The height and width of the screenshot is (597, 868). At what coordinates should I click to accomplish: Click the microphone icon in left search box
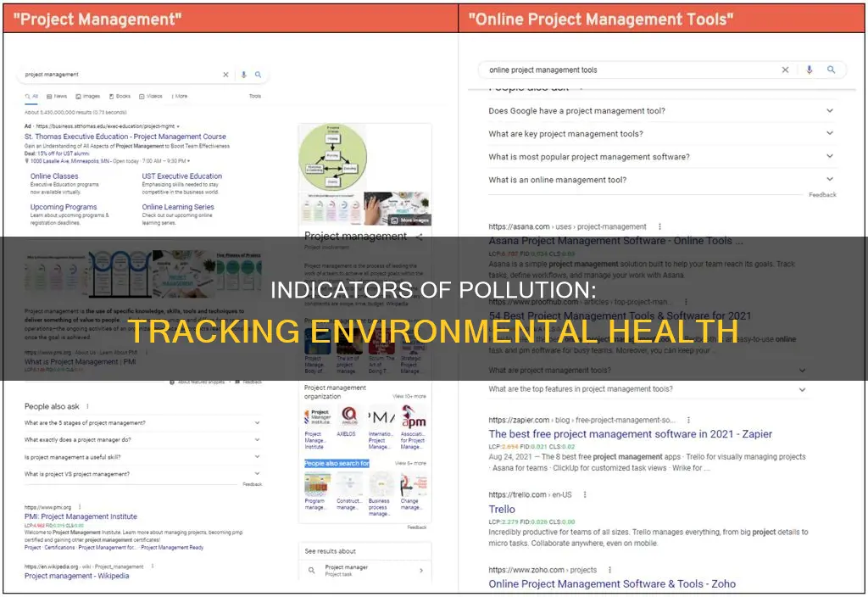(243, 75)
